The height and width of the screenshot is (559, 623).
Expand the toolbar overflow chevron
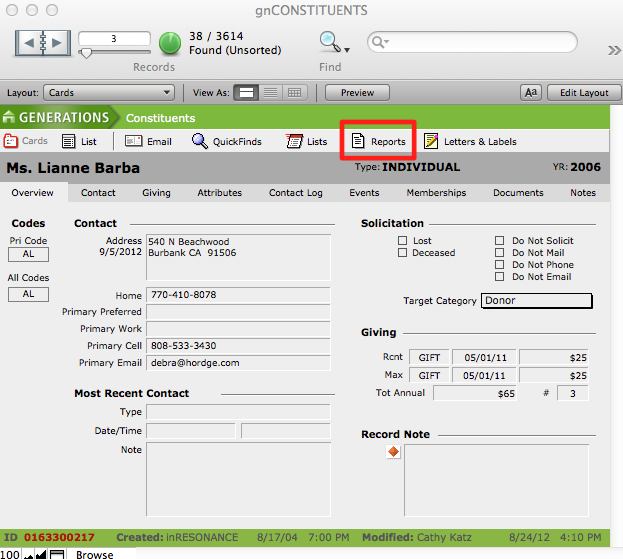(614, 50)
